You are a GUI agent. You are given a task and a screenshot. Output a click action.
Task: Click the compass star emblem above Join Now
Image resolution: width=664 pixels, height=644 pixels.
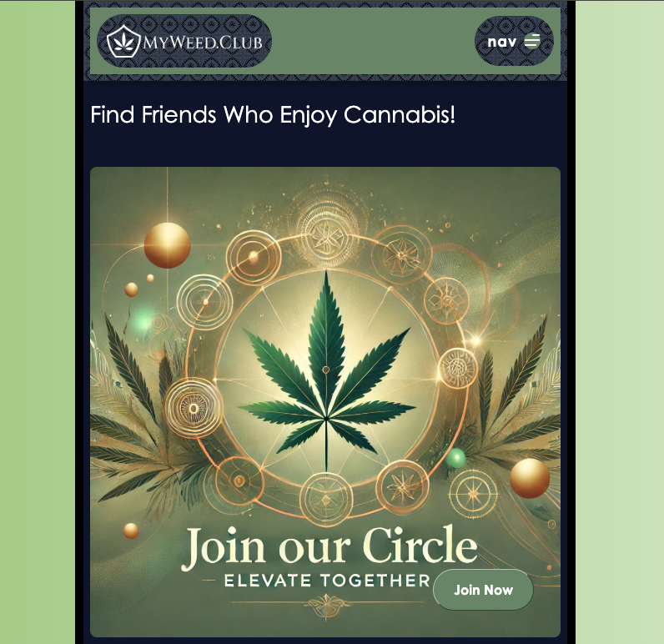[x=473, y=494]
